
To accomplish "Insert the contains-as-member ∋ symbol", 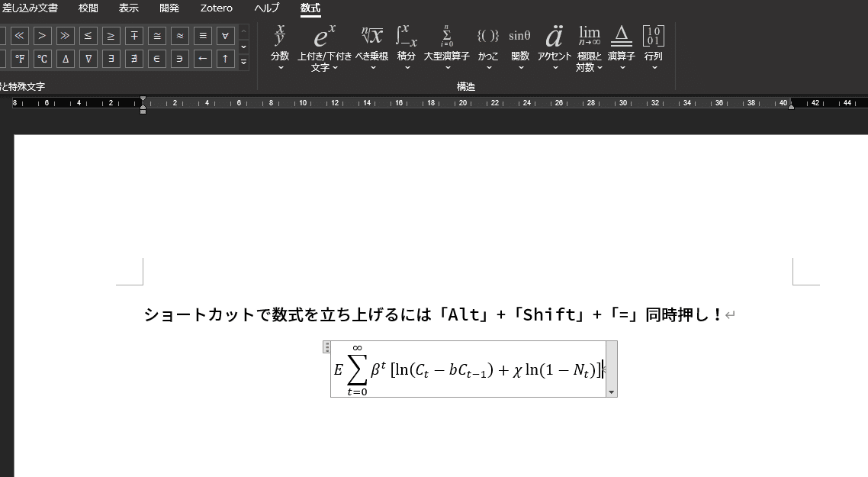I will pos(180,59).
